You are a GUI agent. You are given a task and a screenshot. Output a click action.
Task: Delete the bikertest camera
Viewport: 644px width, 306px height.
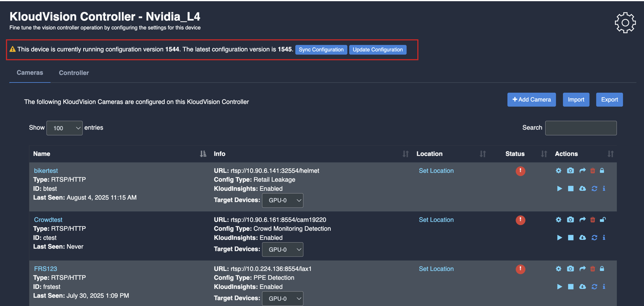pyautogui.click(x=593, y=171)
